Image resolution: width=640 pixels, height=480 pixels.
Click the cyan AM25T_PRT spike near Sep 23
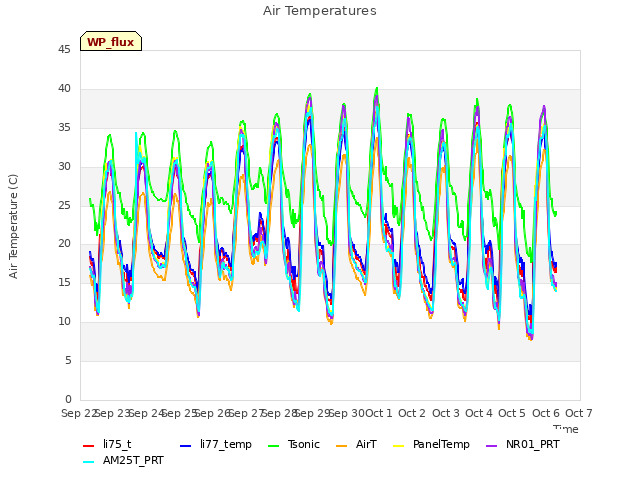point(136,133)
